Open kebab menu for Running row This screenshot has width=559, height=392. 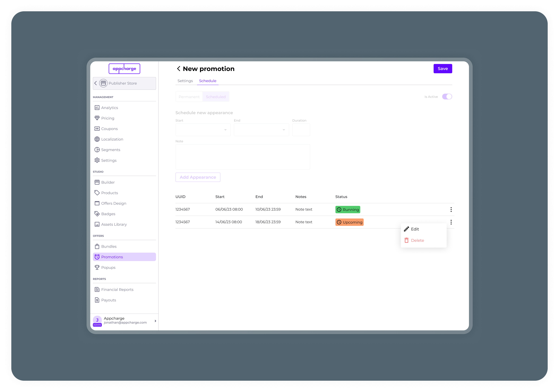451,209
